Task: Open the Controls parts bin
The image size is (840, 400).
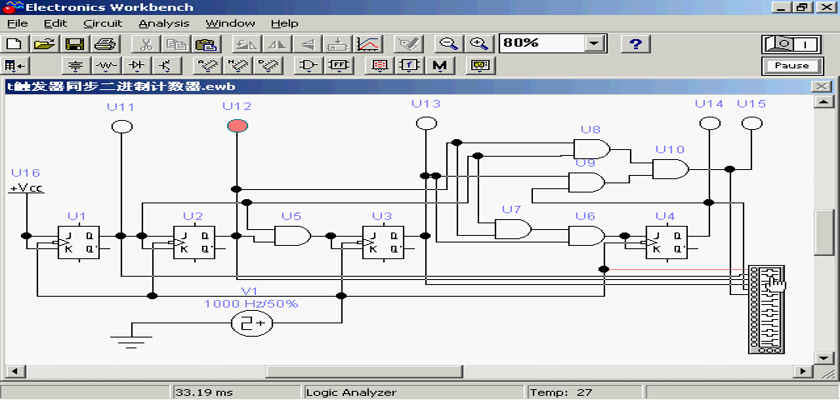Action: [410, 66]
